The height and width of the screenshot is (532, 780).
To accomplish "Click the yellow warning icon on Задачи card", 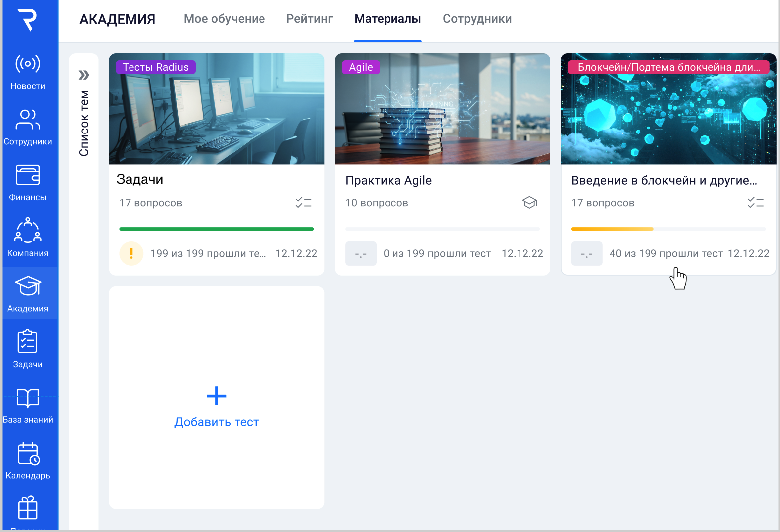I will [131, 253].
